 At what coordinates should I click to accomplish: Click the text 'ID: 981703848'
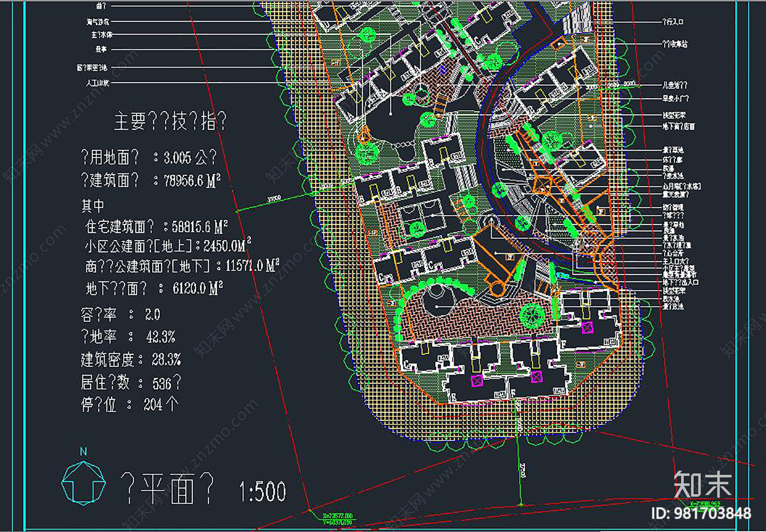click(701, 514)
